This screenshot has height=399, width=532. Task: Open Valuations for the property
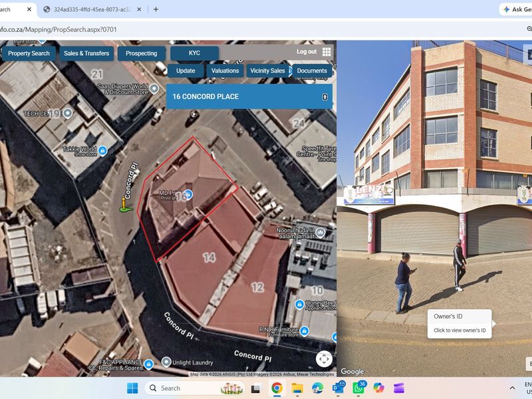[225, 70]
